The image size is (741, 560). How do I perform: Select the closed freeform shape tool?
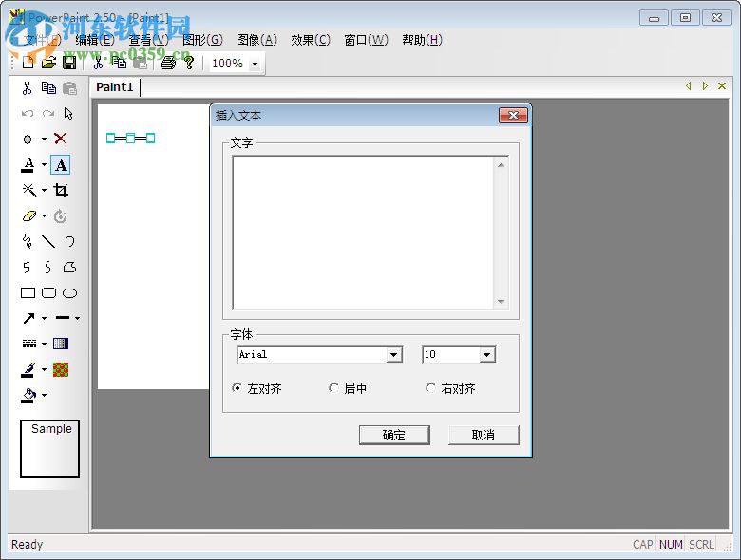[70, 268]
